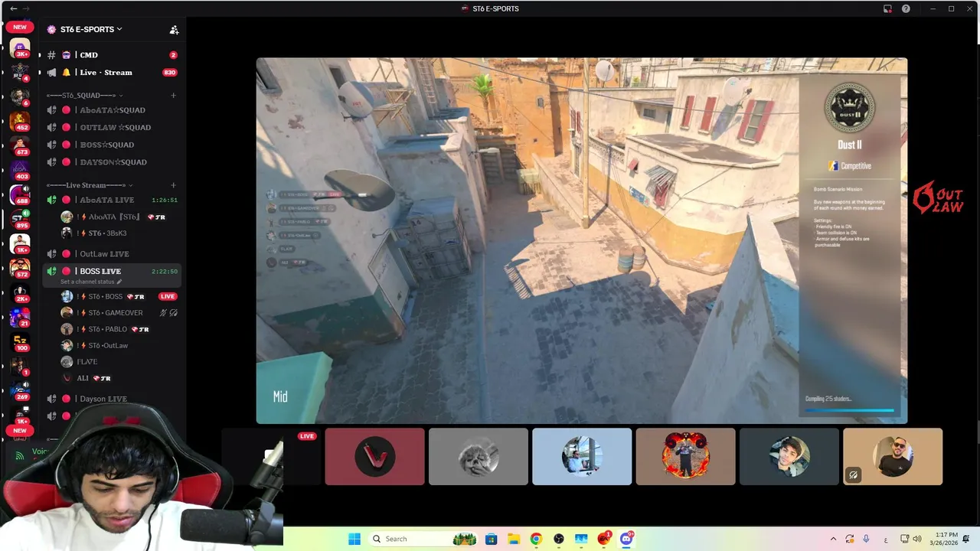Open server icon with 895 badge
980x551 pixels.
click(x=20, y=220)
